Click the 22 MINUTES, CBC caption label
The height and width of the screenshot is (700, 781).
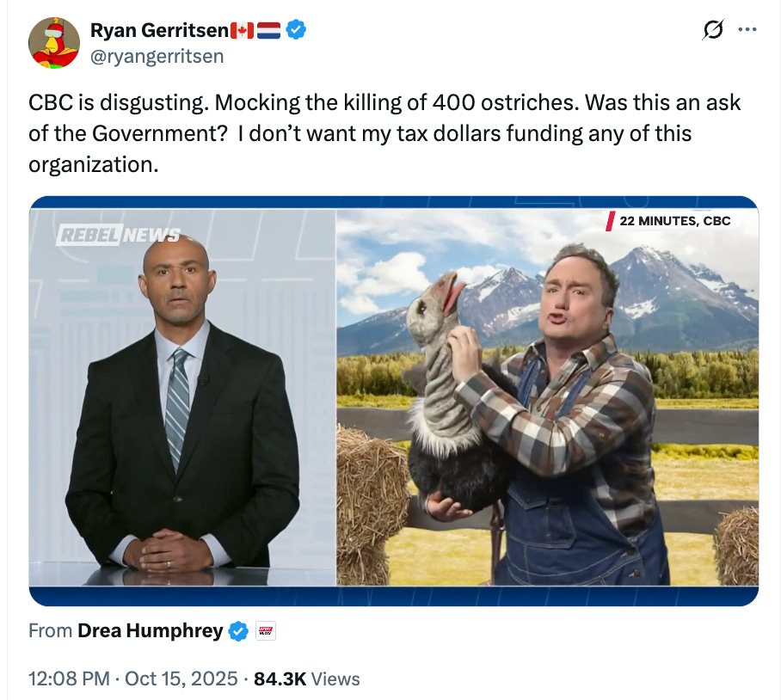pos(669,221)
